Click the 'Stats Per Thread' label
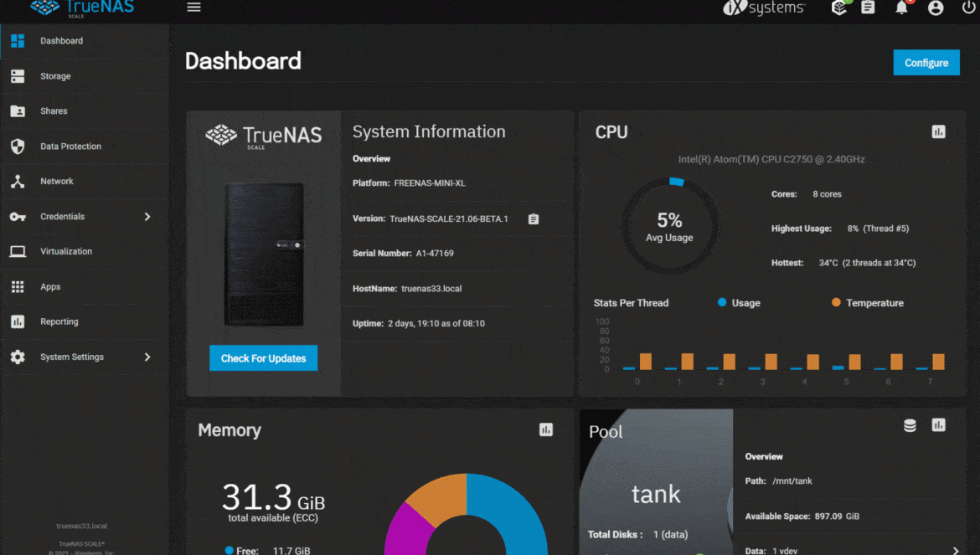The width and height of the screenshot is (980, 555). (631, 303)
